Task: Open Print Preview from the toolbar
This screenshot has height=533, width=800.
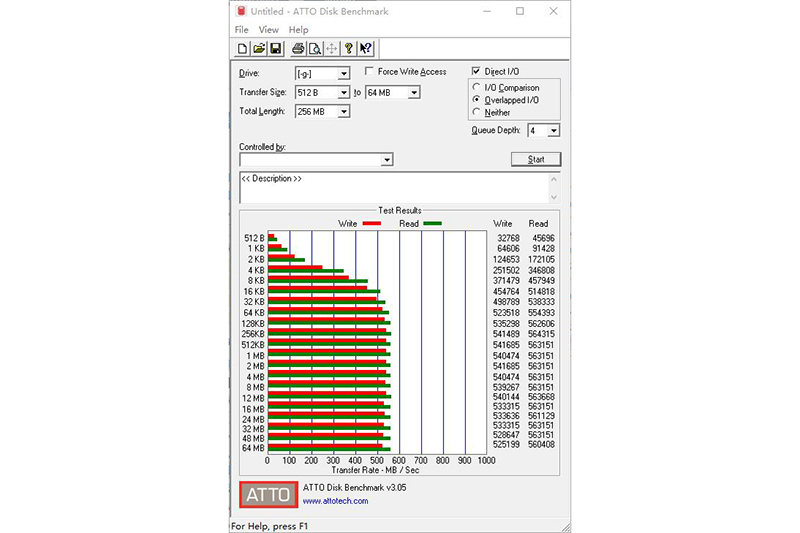Action: point(314,48)
